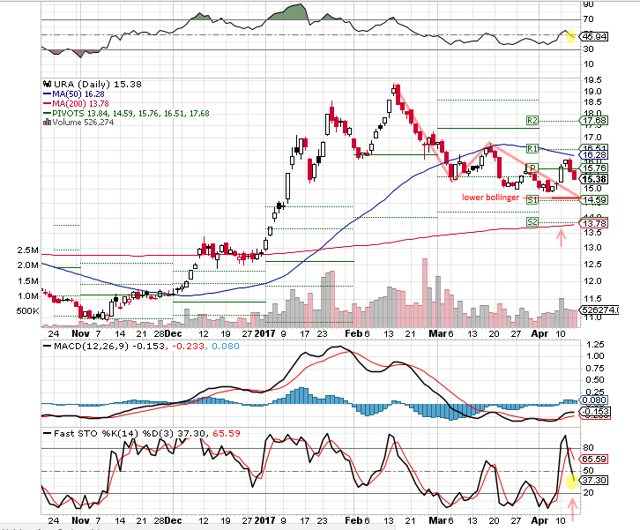Select the MA(200) 13.78 legend entry

(x=76, y=104)
